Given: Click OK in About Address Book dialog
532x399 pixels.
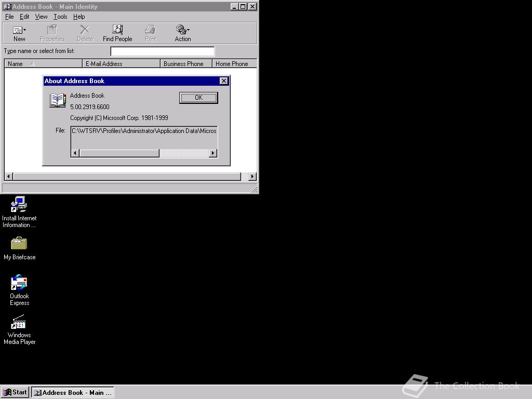Looking at the screenshot, I should coord(198,98).
